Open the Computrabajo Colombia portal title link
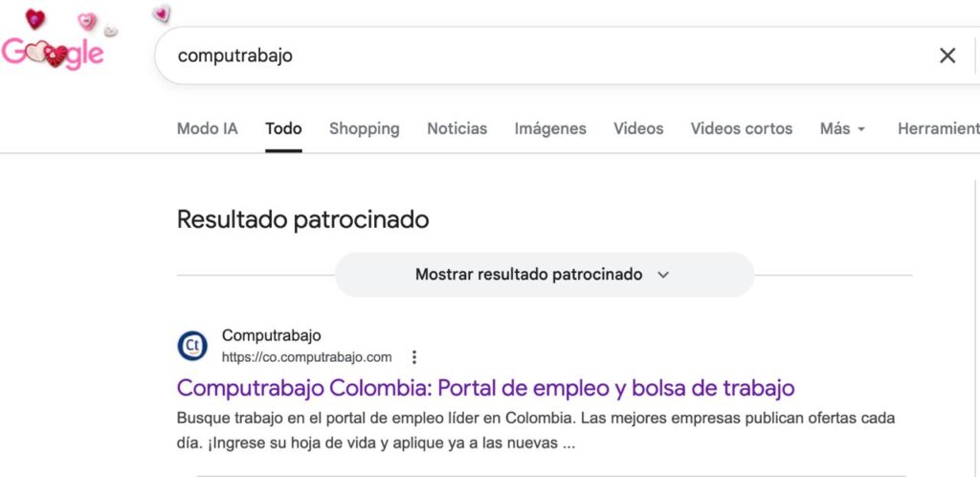Viewport: 980px width, 477px height. coord(485,388)
